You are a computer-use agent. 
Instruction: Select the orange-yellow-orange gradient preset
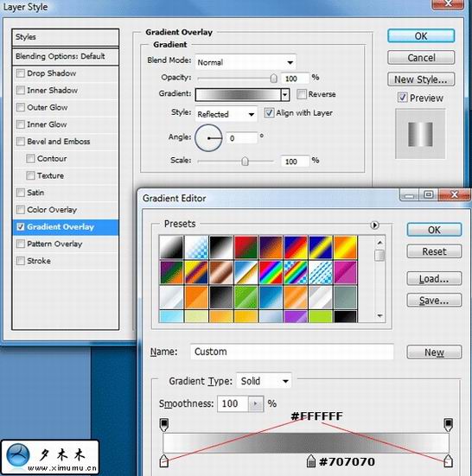pos(345,247)
